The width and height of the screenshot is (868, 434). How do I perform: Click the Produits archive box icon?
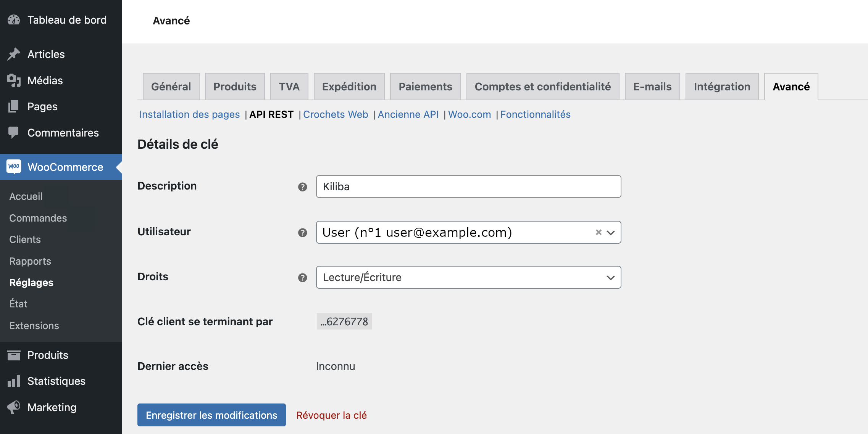(14, 355)
